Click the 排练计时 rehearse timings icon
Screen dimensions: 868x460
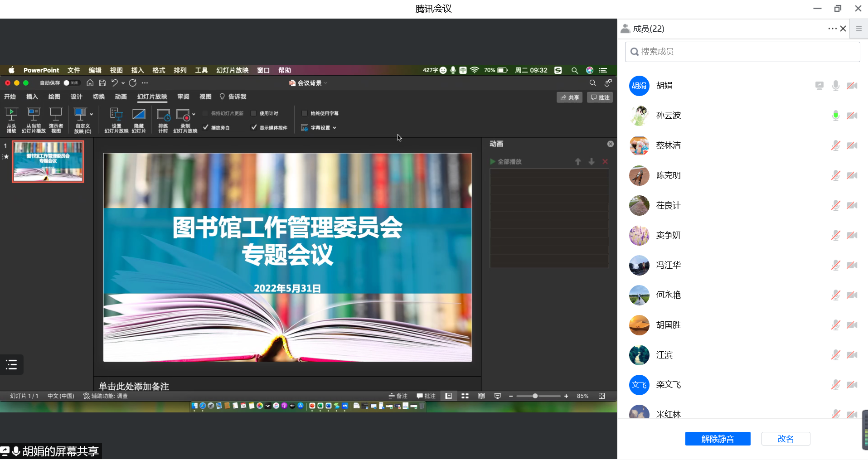coord(163,115)
